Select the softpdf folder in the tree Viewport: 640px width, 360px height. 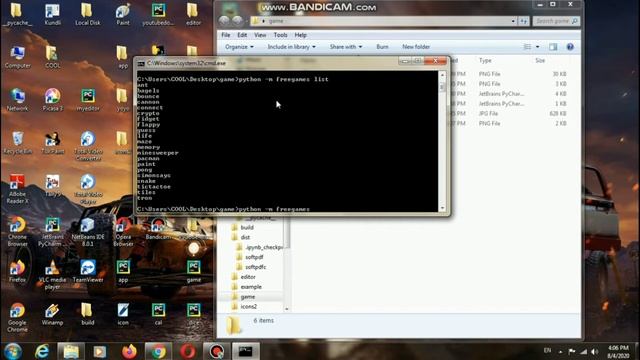click(254, 257)
